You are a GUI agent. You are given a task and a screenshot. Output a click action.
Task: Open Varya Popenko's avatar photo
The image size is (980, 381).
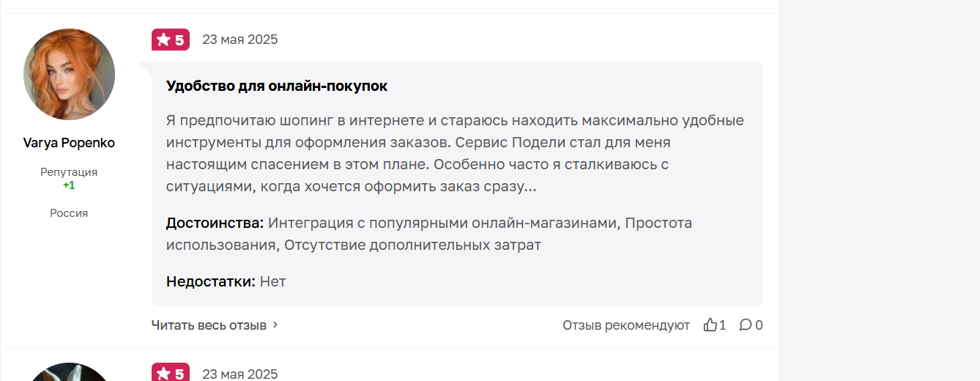[69, 74]
